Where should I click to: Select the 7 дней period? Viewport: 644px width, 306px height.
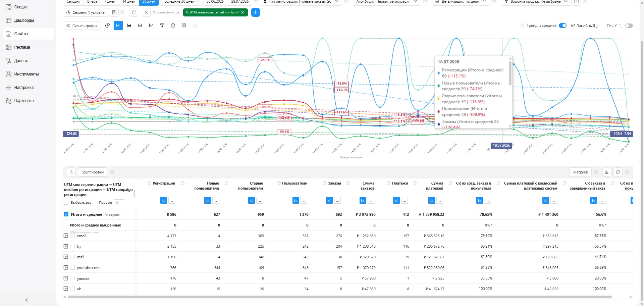(110, 2)
